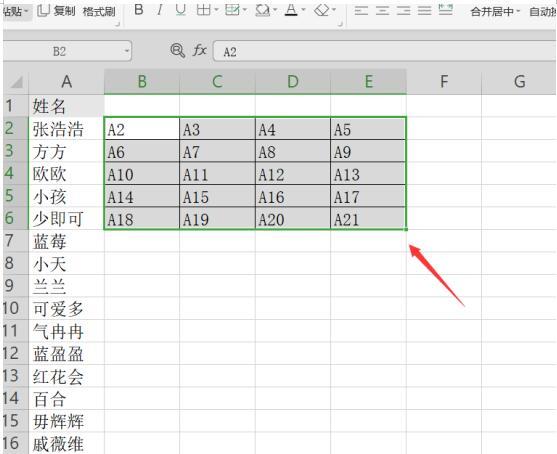This screenshot has width=557, height=454.
Task: Apply borders with the border grid icon
Action: [204, 10]
